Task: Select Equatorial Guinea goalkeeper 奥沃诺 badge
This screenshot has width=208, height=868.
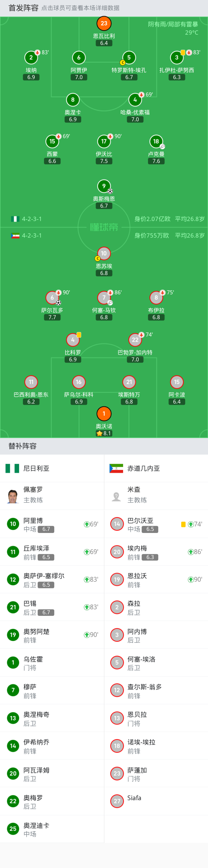Action: click(104, 414)
